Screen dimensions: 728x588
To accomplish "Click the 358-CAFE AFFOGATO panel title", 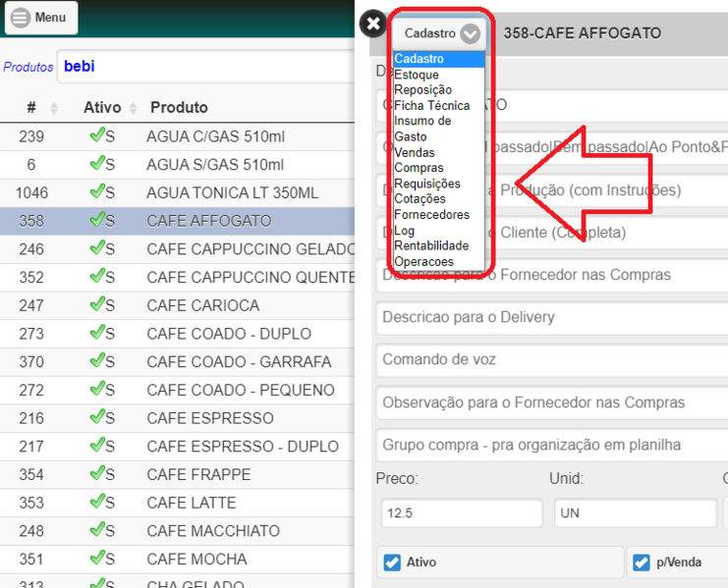I will [x=583, y=33].
